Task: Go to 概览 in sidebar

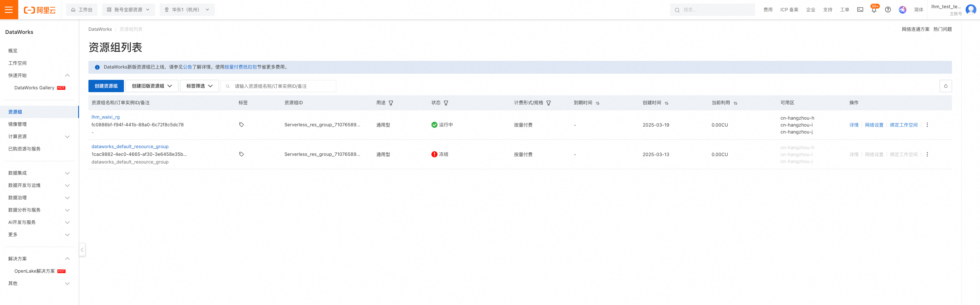Action: click(13, 51)
